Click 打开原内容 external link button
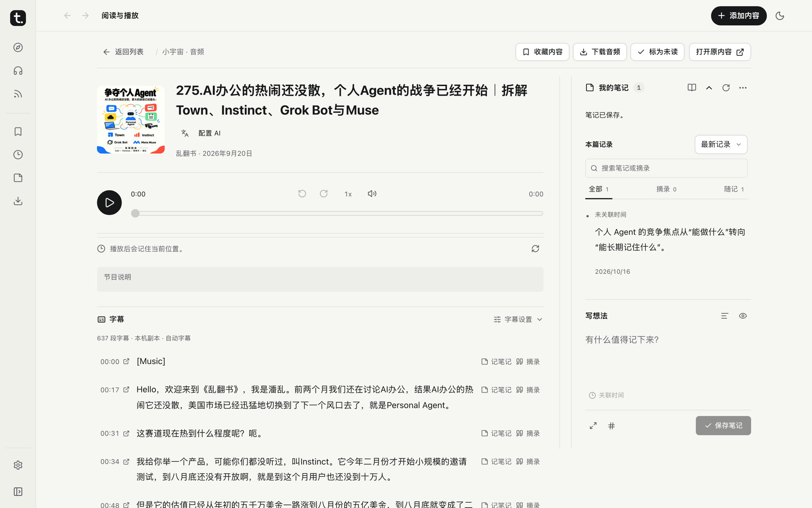Image resolution: width=812 pixels, height=508 pixels. pyautogui.click(x=720, y=52)
